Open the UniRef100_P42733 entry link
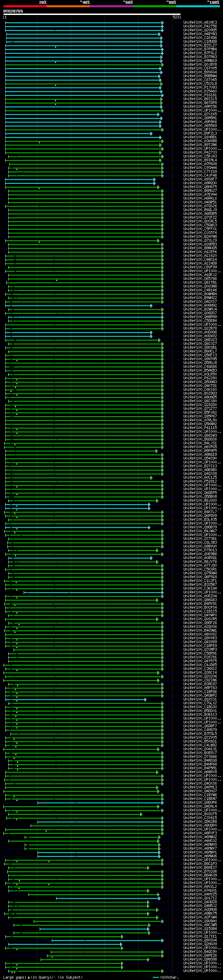223x980 pixels. pyautogui.click(x=200, y=153)
